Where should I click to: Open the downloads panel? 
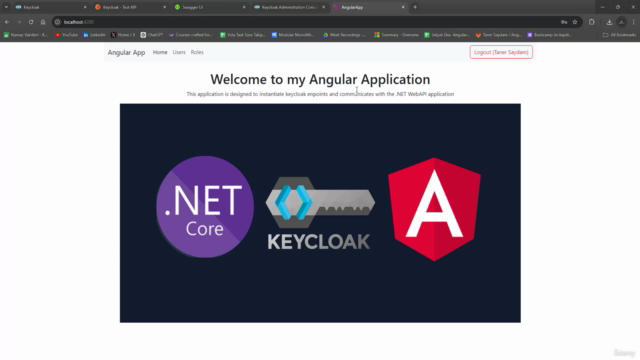pos(609,22)
